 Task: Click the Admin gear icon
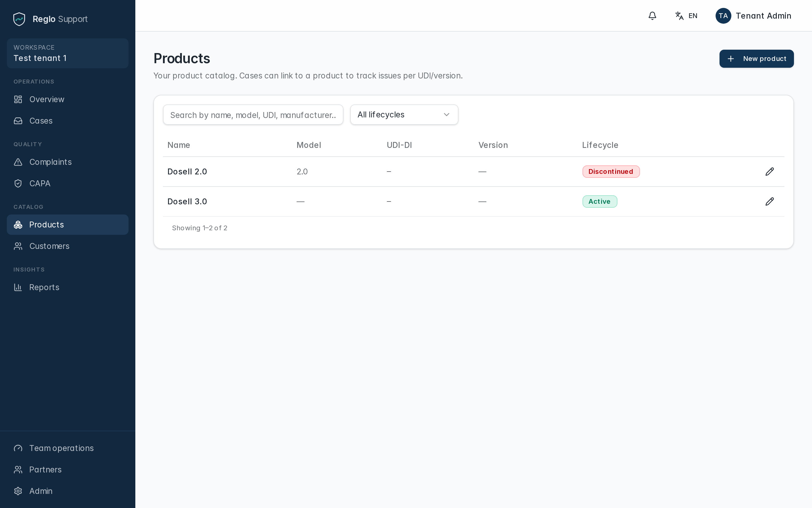tap(18, 491)
